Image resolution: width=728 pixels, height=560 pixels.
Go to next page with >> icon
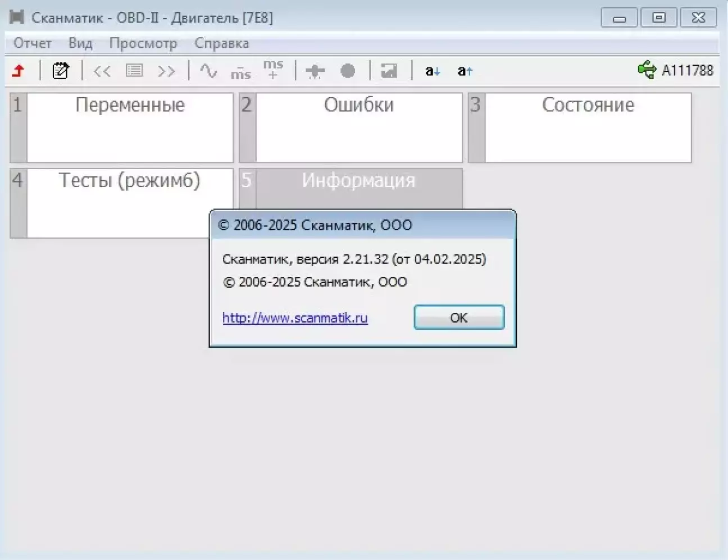point(166,71)
